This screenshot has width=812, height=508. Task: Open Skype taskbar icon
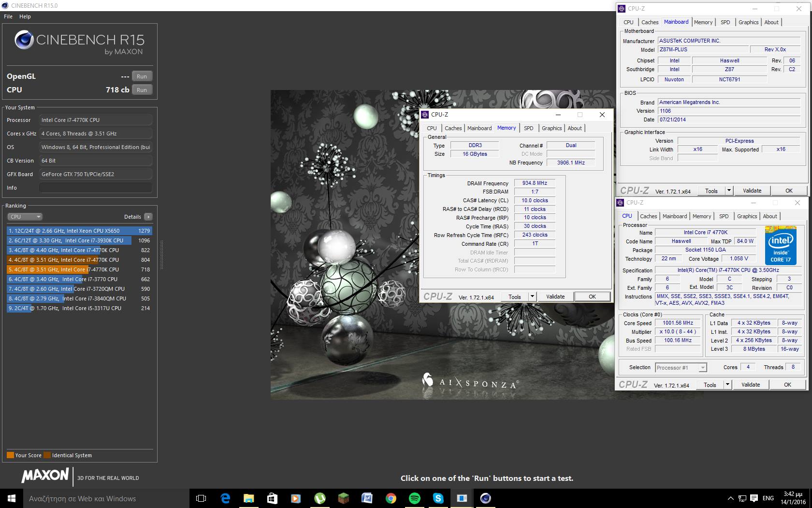[x=438, y=498]
